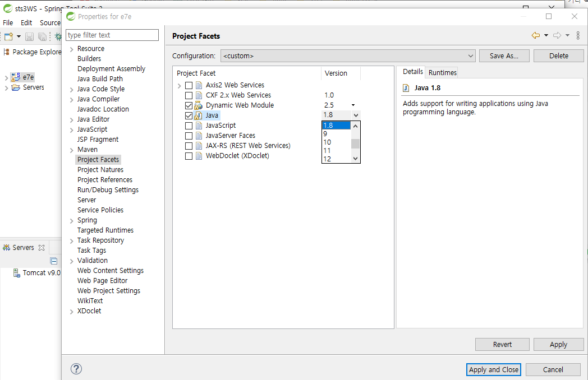The height and width of the screenshot is (380, 588).
Task: Click the JavaScript facet document icon
Action: 199,126
